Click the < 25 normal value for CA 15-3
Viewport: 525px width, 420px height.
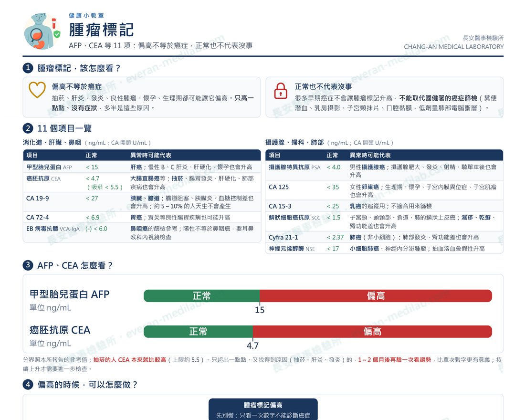click(333, 206)
